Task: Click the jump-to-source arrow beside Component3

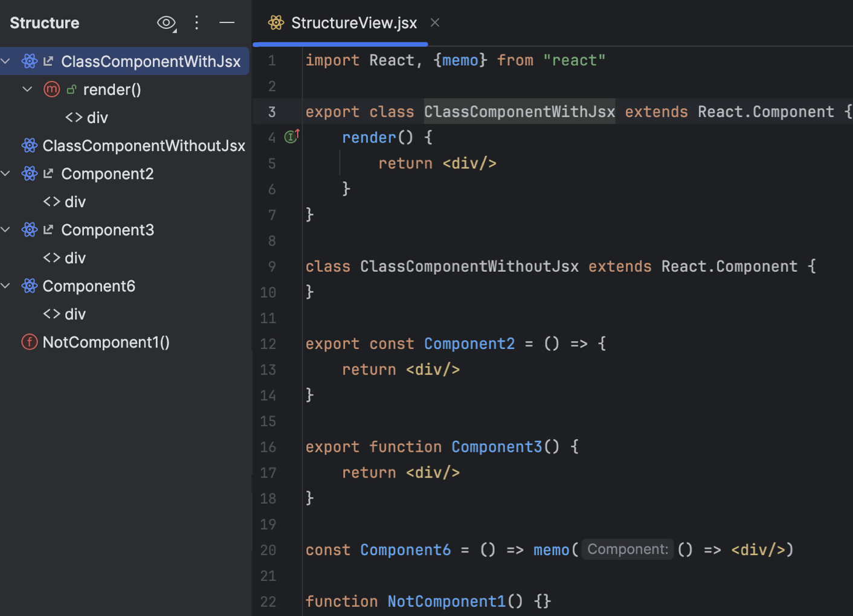Action: [48, 229]
